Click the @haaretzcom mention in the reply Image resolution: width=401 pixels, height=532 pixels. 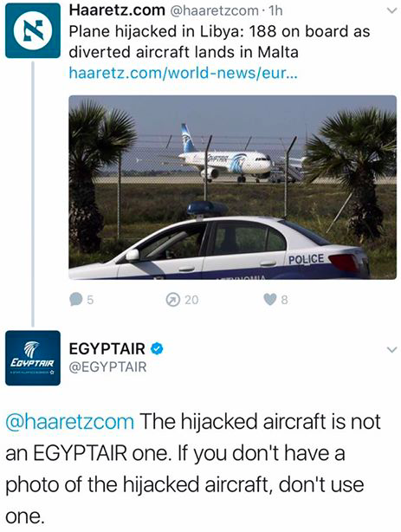click(x=70, y=421)
